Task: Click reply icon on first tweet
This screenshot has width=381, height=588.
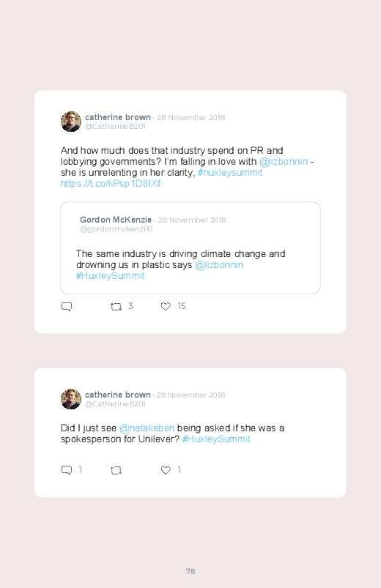Action: [x=67, y=307]
